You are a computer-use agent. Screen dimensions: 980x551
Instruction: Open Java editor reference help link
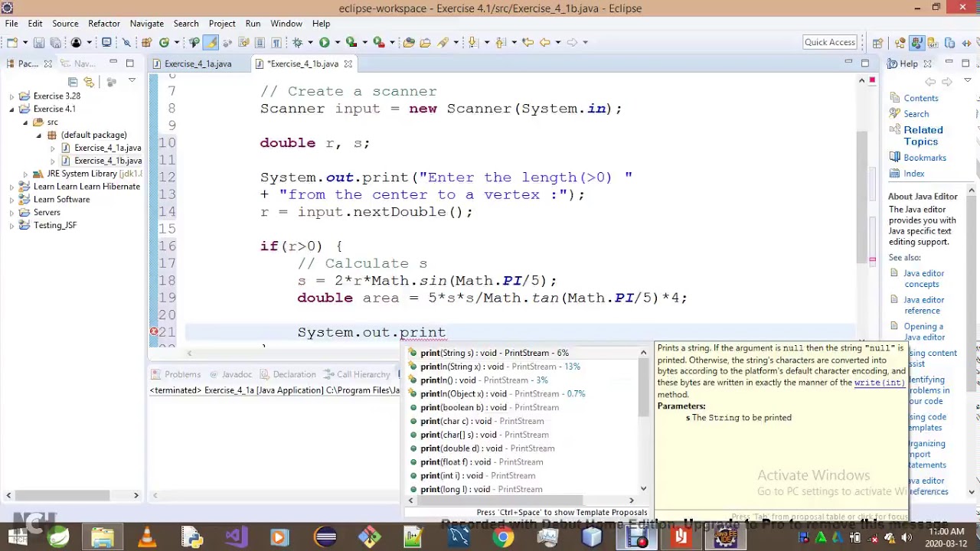tap(923, 305)
